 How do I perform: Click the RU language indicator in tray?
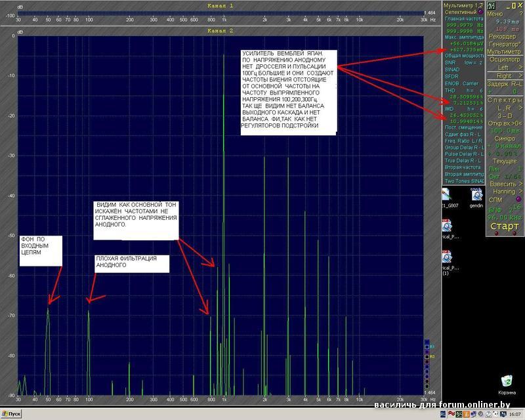[x=442, y=414]
